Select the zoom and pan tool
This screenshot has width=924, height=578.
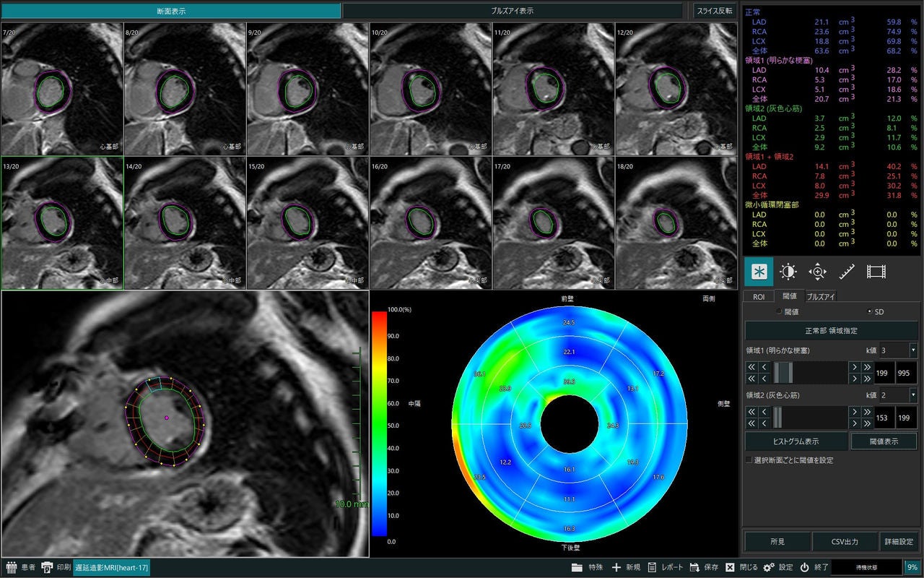coord(817,272)
